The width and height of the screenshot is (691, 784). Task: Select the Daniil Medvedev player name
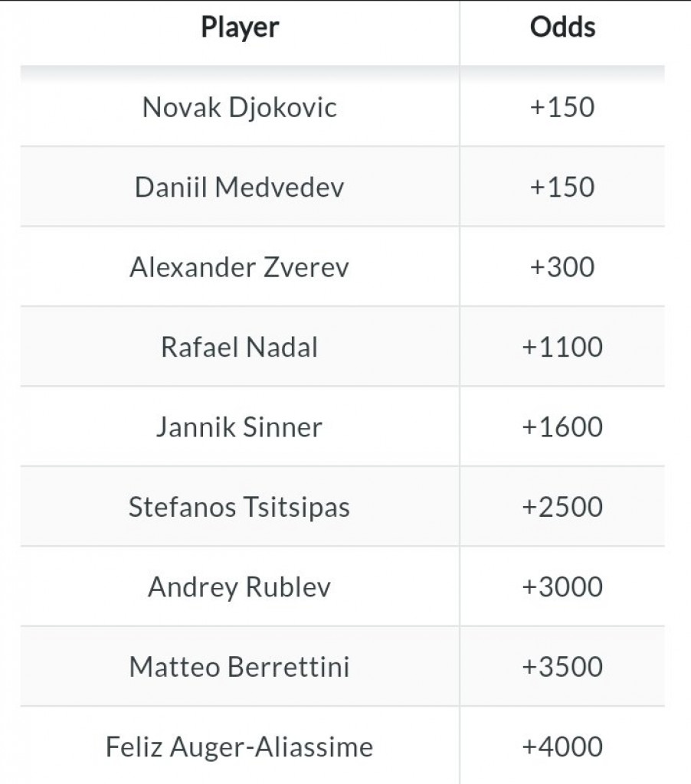[x=240, y=188]
